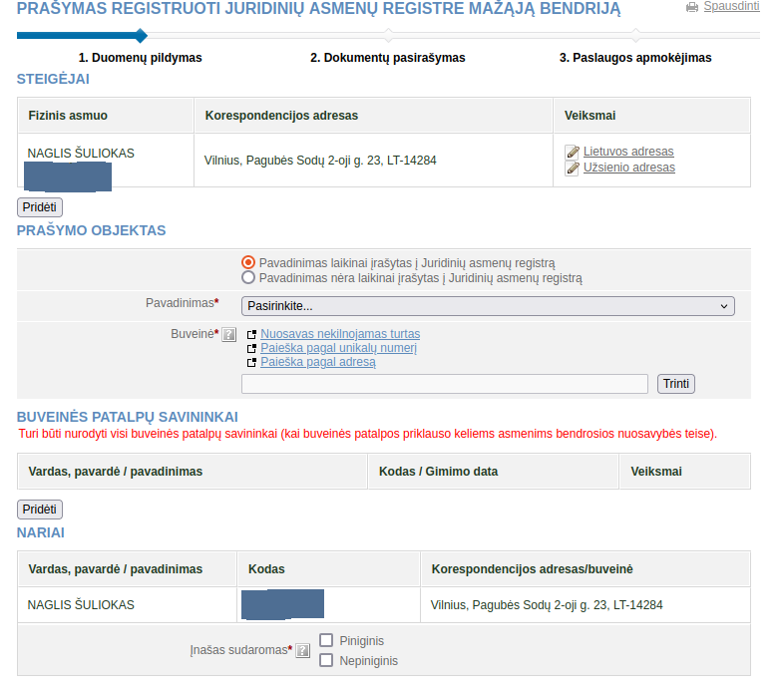
Task: Click the empty Buveinė address field
Action: point(445,384)
